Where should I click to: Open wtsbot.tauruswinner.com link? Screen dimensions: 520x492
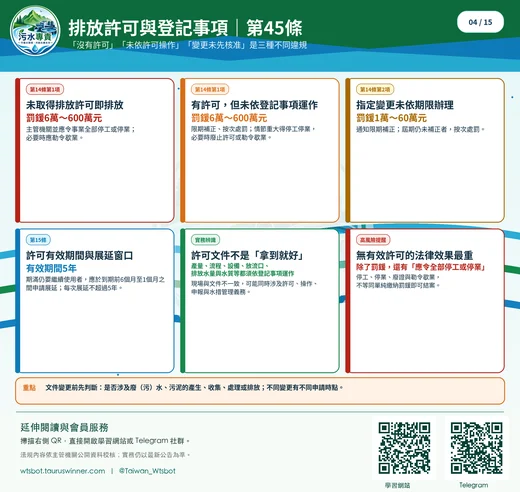click(62, 471)
